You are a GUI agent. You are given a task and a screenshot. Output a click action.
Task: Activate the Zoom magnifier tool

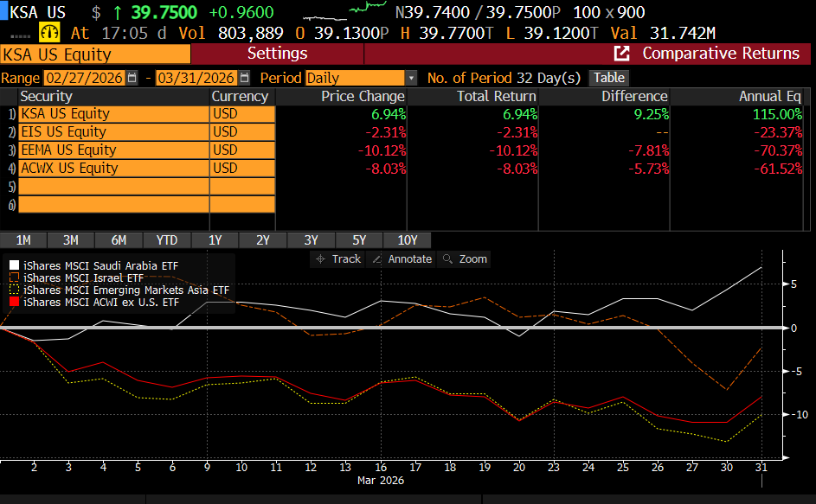(464, 258)
